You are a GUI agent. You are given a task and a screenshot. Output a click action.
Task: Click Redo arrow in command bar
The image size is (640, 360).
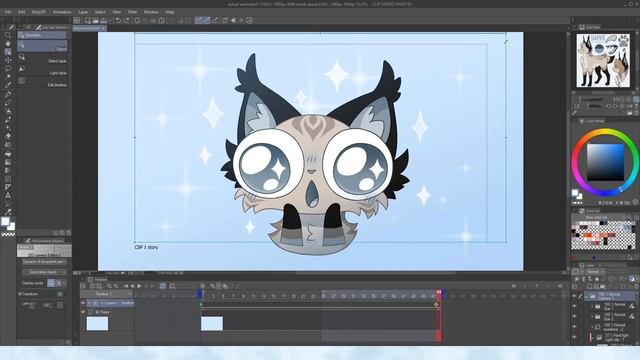(x=127, y=20)
